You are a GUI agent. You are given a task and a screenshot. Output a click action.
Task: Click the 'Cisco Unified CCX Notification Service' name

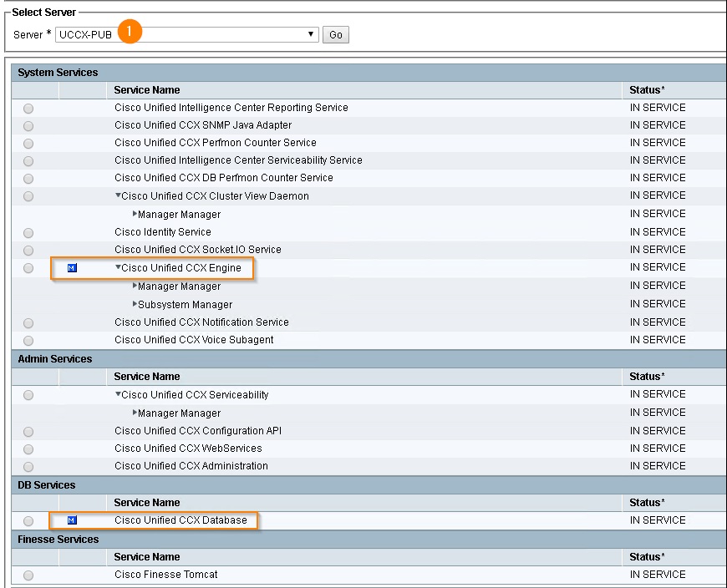tap(201, 322)
